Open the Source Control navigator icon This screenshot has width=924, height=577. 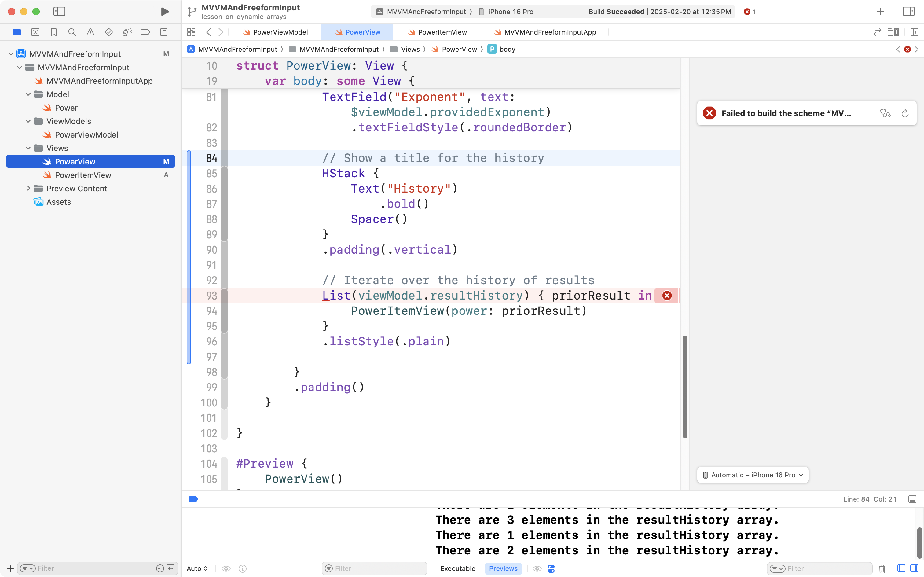tap(35, 32)
